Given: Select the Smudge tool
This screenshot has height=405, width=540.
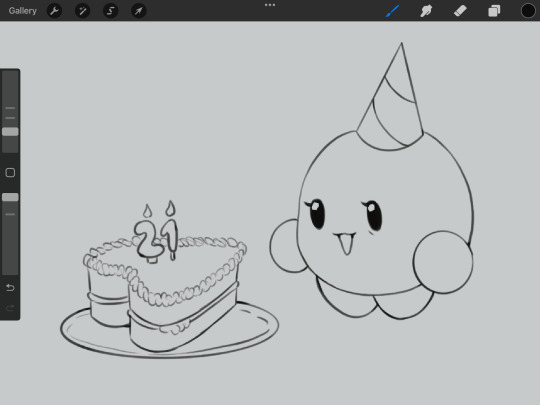Looking at the screenshot, I should click(426, 11).
